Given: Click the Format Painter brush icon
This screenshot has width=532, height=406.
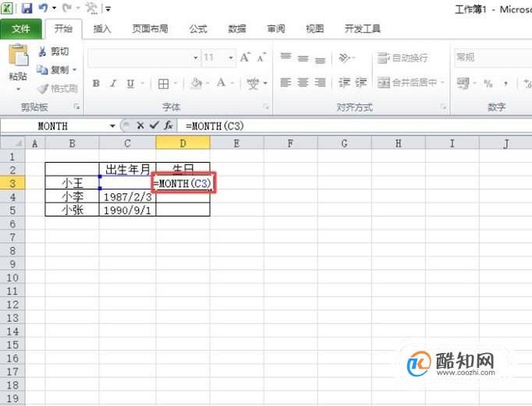Looking at the screenshot, I should (x=43, y=89).
